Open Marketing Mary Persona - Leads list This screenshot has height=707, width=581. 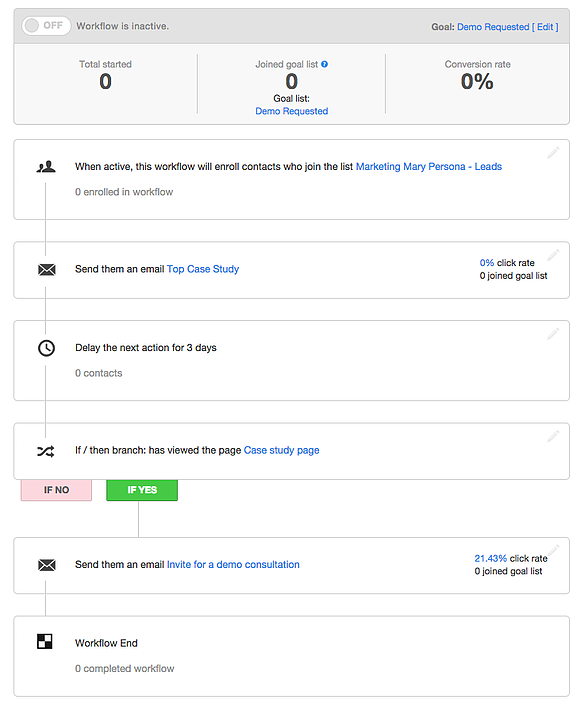[x=429, y=167]
